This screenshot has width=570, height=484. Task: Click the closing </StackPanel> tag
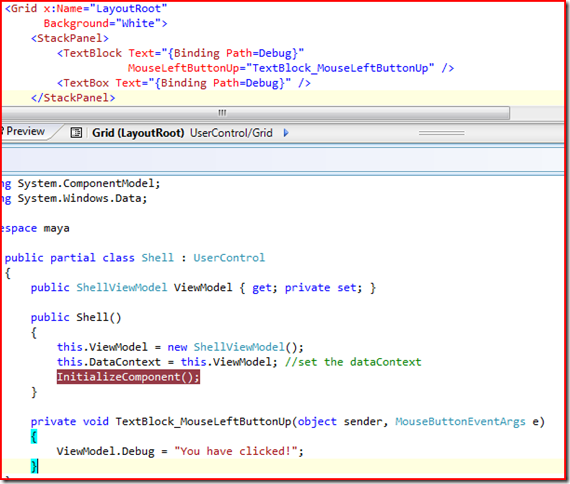(73, 98)
